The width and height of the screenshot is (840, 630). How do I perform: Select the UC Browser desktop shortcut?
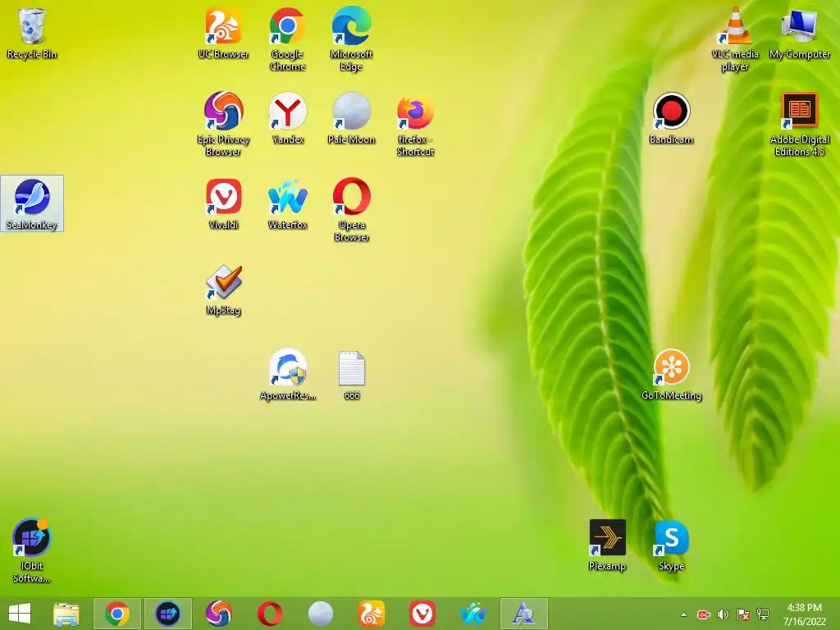pyautogui.click(x=223, y=33)
